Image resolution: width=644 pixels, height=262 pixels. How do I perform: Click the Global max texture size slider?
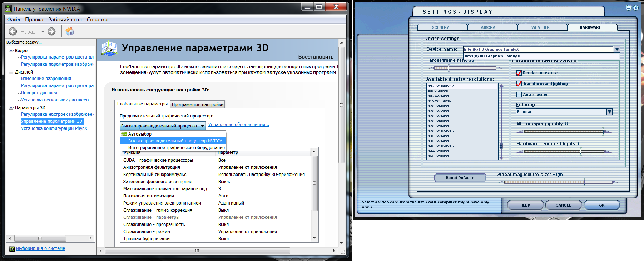pyautogui.click(x=558, y=182)
